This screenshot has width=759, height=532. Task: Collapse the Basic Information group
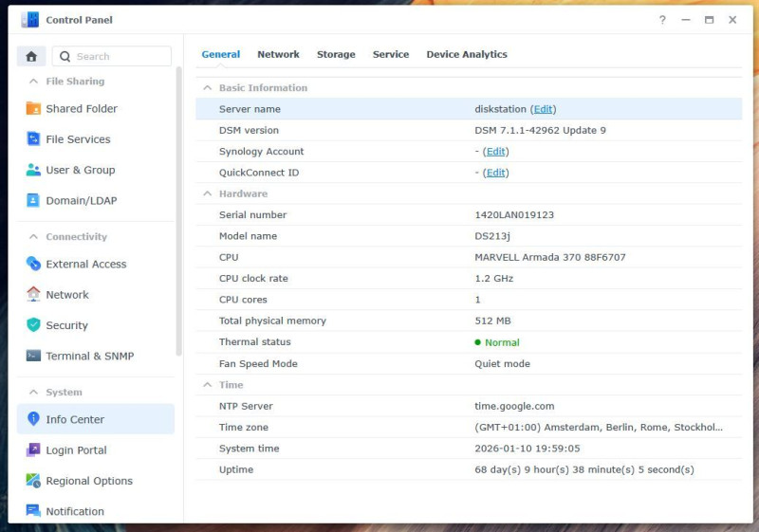point(207,87)
